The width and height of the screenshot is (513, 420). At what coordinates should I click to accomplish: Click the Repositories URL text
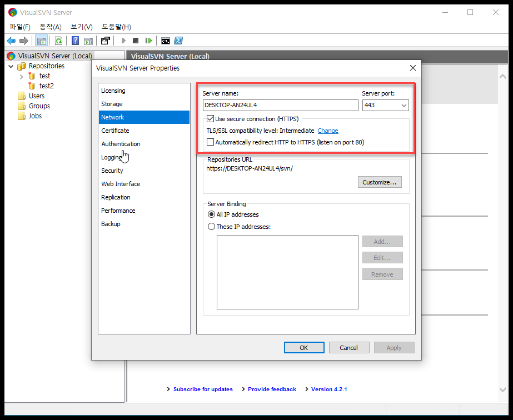250,168
